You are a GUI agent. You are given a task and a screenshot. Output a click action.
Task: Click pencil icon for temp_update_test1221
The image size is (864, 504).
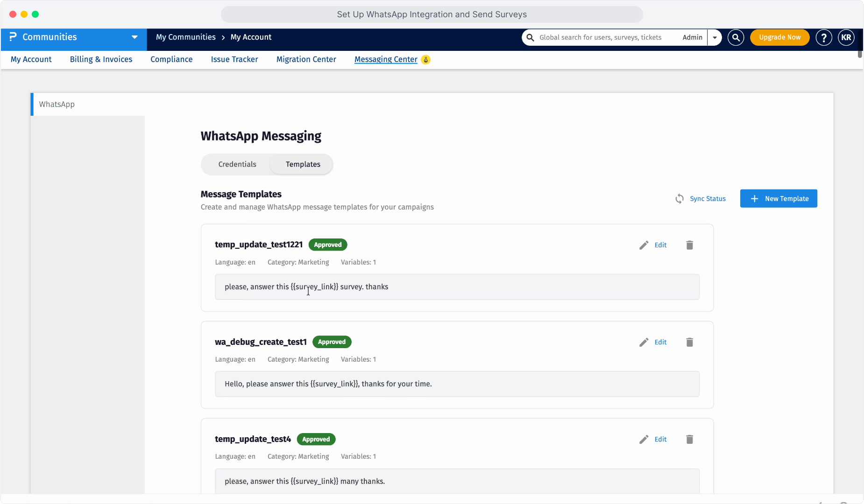click(644, 245)
